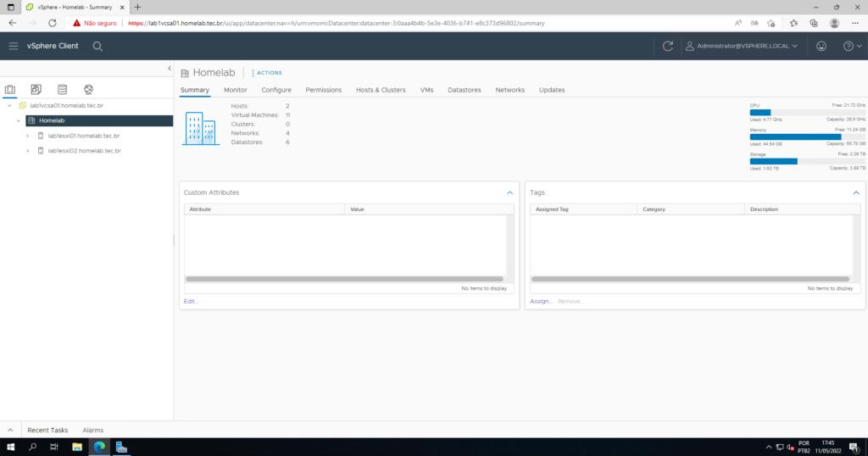This screenshot has width=868, height=456.
Task: Click Edit link under Custom Attributes
Action: click(191, 301)
